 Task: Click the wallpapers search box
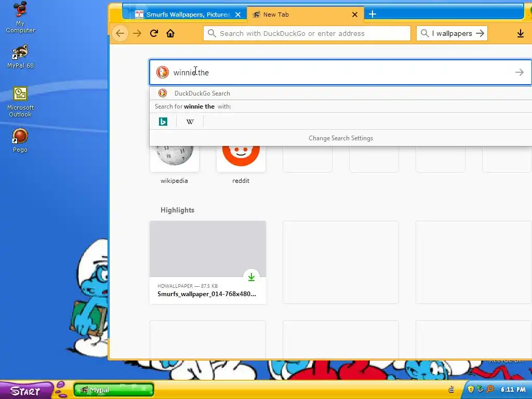[452, 33]
